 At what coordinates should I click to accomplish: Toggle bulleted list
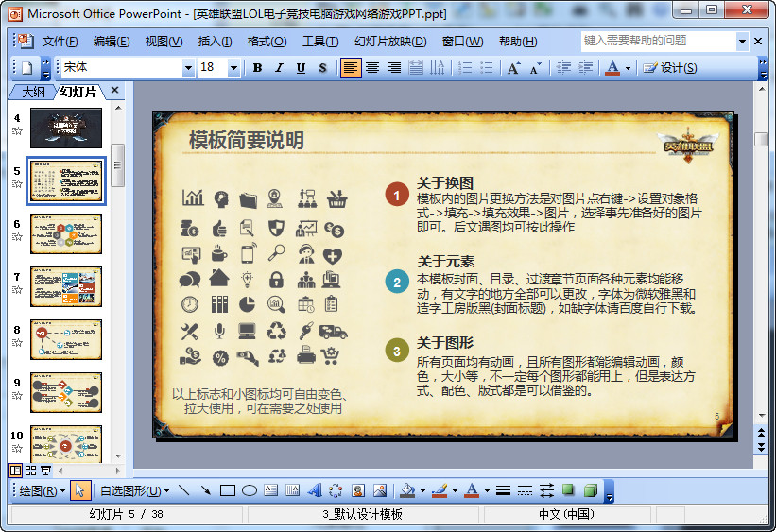click(487, 68)
